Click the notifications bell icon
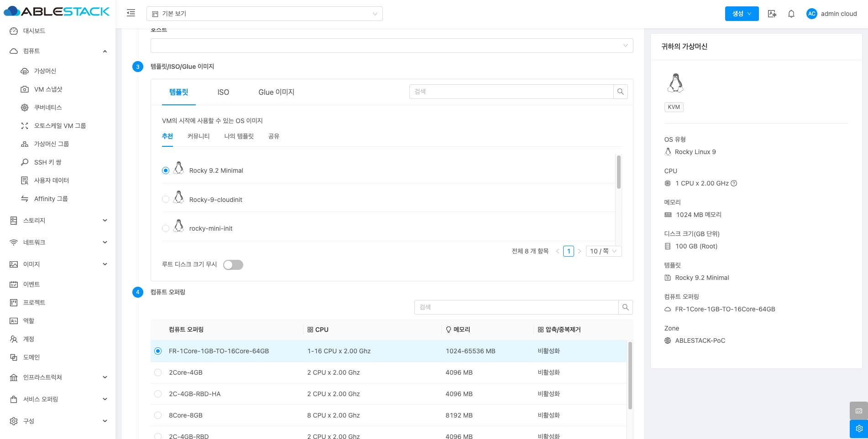Image resolution: width=868 pixels, height=439 pixels. [791, 14]
